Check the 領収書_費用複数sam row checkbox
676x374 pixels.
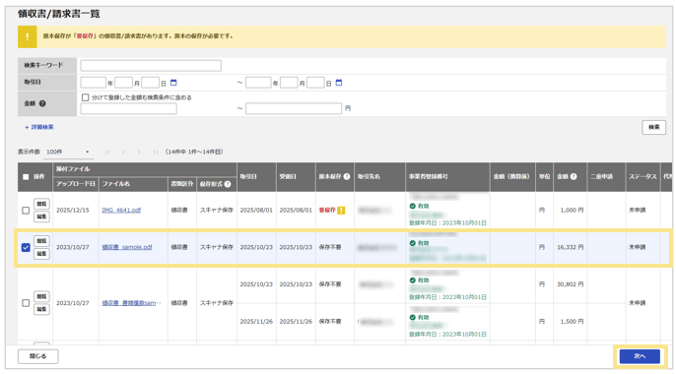click(x=26, y=303)
